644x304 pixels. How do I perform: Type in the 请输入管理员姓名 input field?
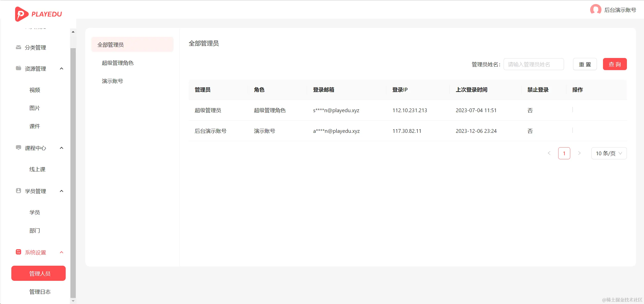[533, 64]
